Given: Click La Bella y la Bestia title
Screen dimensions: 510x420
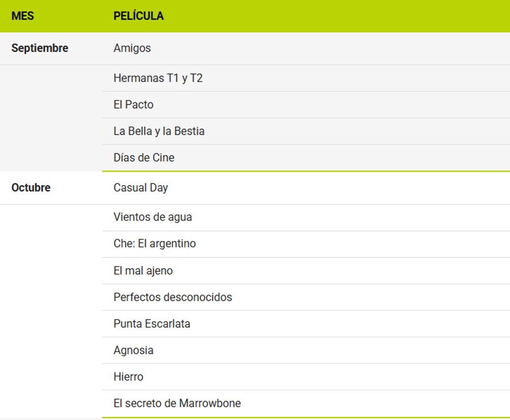Looking at the screenshot, I should [x=159, y=131].
